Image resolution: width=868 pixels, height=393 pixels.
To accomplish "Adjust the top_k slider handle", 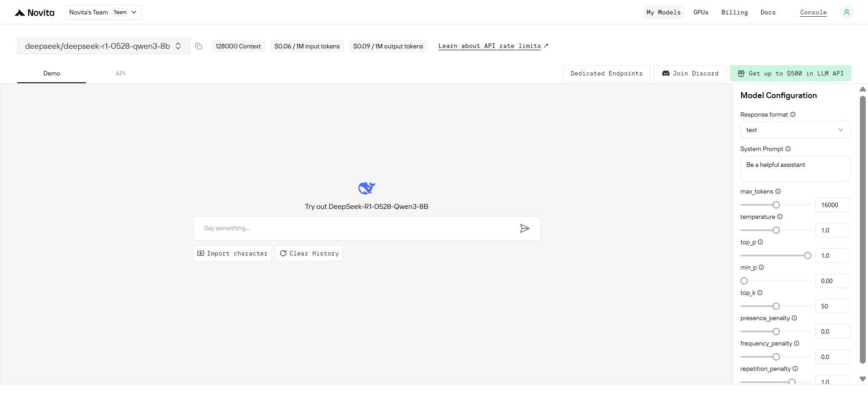I will [x=776, y=306].
